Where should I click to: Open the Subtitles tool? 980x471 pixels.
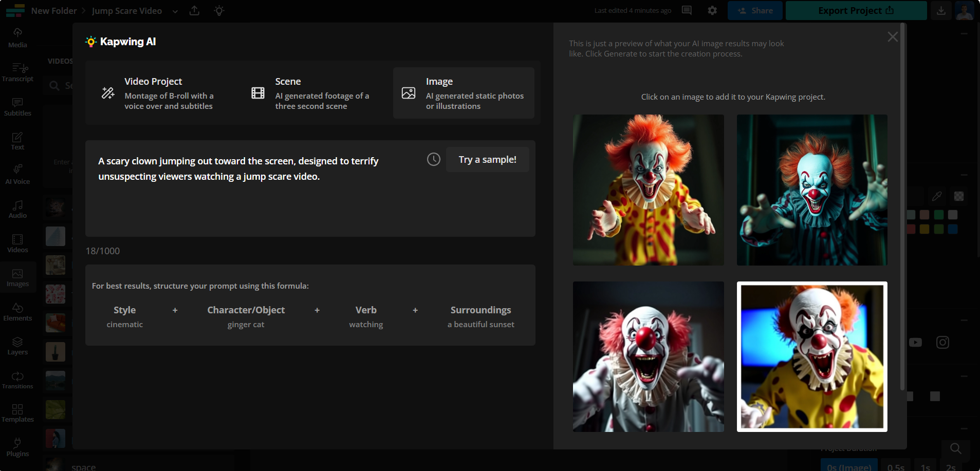[17, 106]
